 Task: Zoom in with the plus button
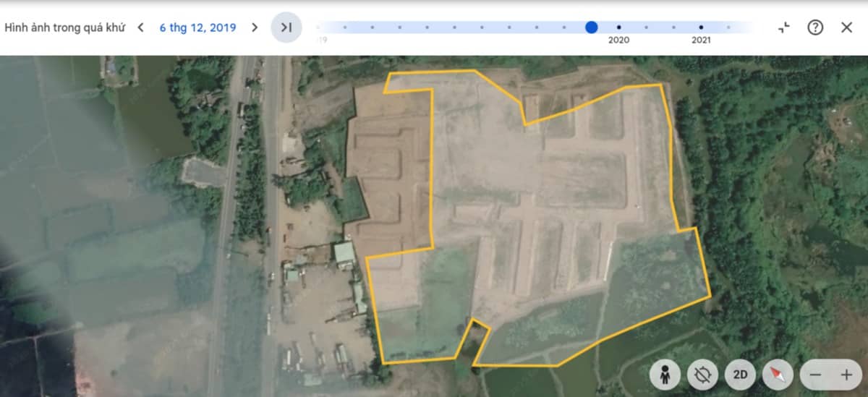tap(846, 375)
